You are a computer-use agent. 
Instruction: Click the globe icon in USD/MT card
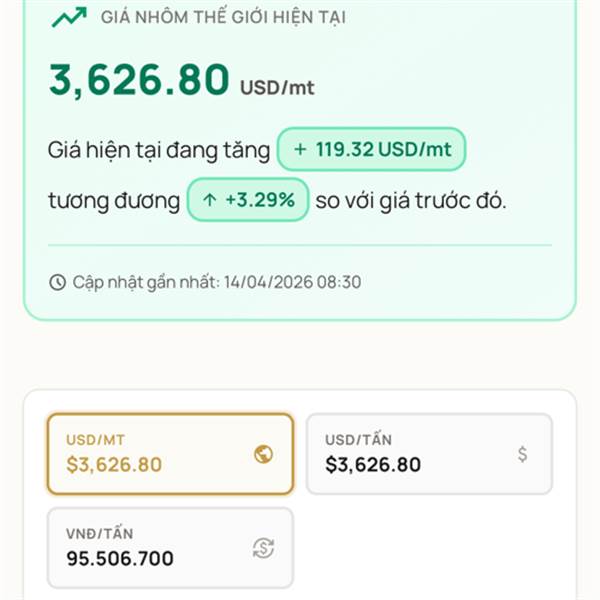tap(263, 454)
